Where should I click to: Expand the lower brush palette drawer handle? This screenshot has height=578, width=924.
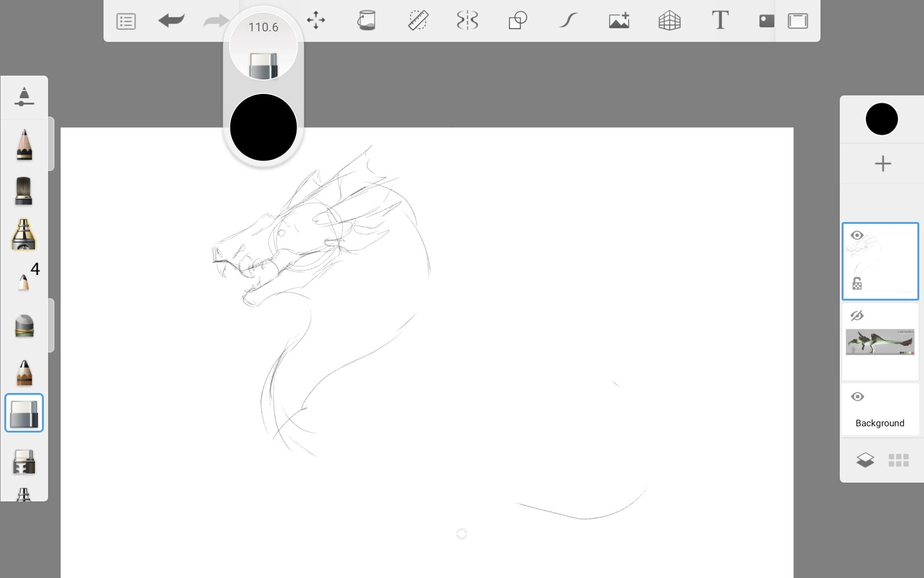click(51, 325)
